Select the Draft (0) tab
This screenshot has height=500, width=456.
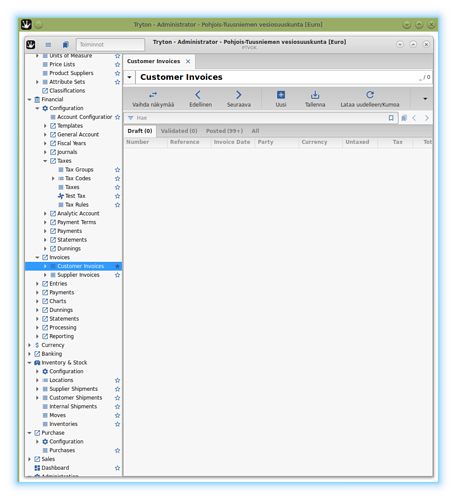140,131
